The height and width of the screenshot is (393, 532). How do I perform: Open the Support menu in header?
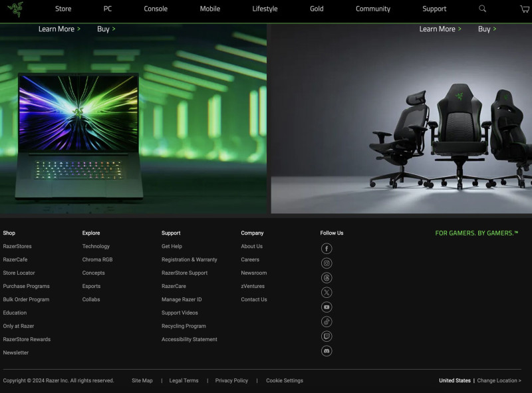434,9
